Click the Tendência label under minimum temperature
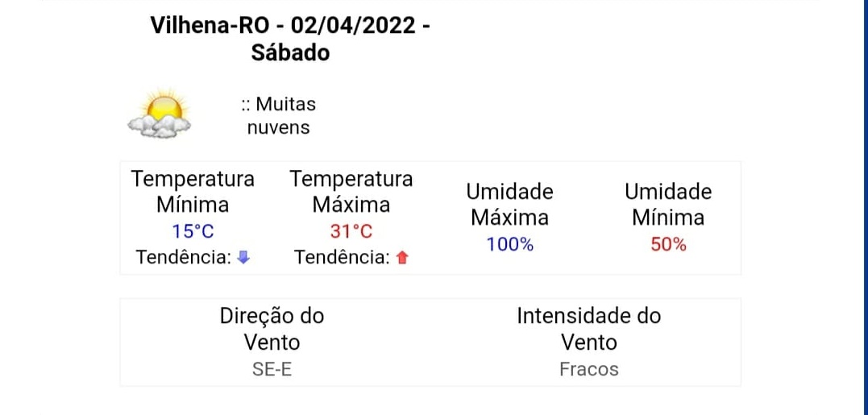The height and width of the screenshot is (415, 868). pyautogui.click(x=184, y=257)
